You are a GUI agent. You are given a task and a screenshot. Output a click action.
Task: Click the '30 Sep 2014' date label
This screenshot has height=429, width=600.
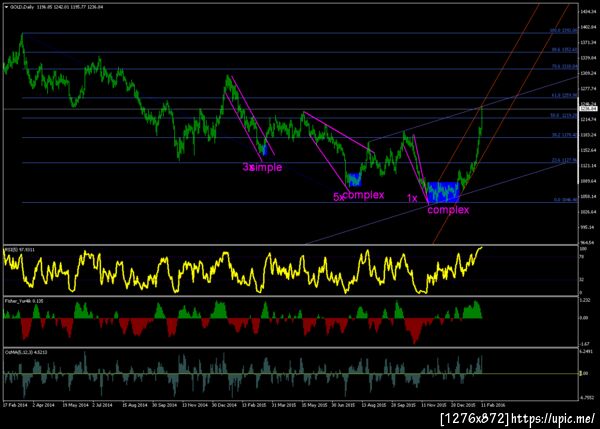click(x=165, y=405)
